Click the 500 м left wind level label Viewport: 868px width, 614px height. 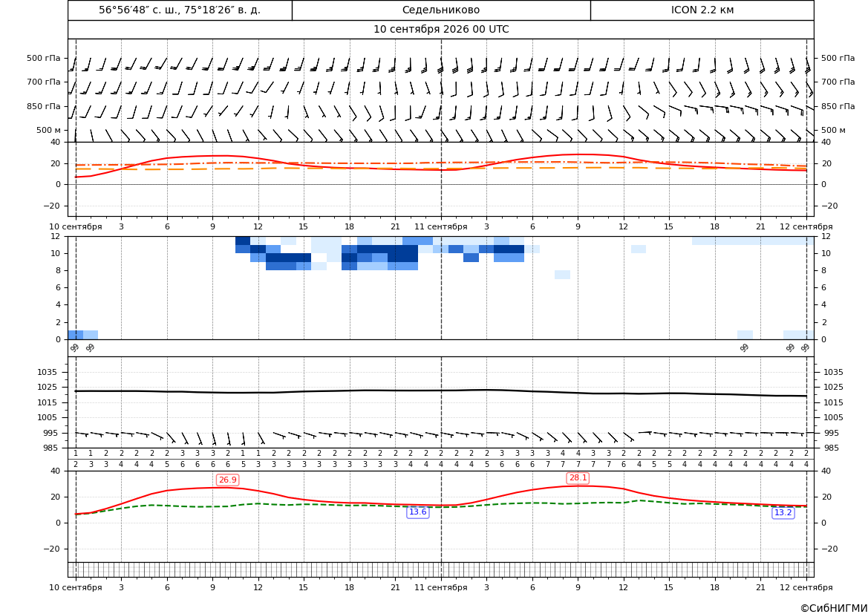point(49,130)
